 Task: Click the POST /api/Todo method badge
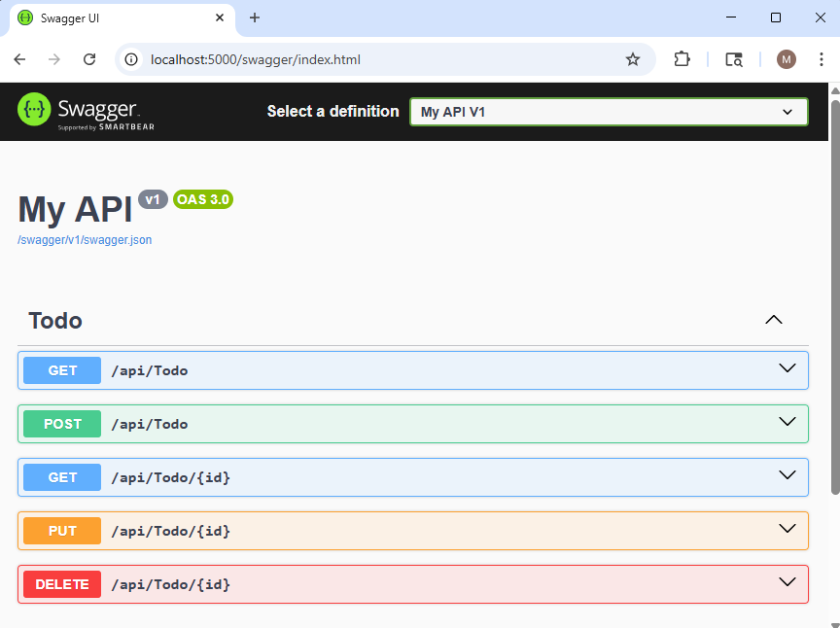coord(61,424)
